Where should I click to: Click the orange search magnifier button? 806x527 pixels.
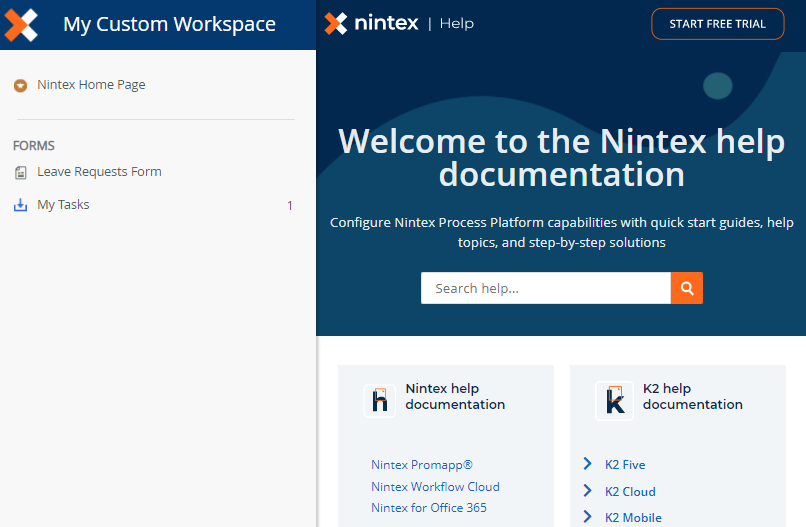coord(686,288)
